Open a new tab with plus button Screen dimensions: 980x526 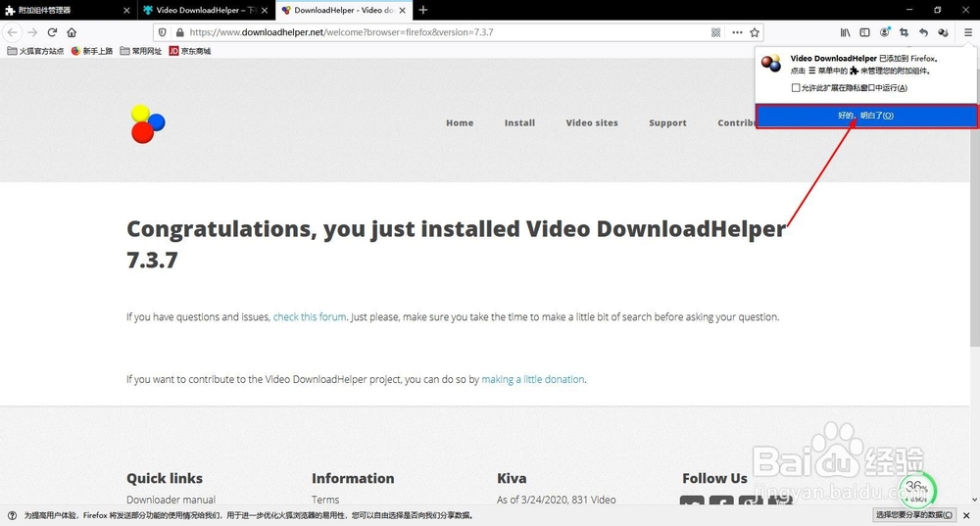pyautogui.click(x=423, y=10)
